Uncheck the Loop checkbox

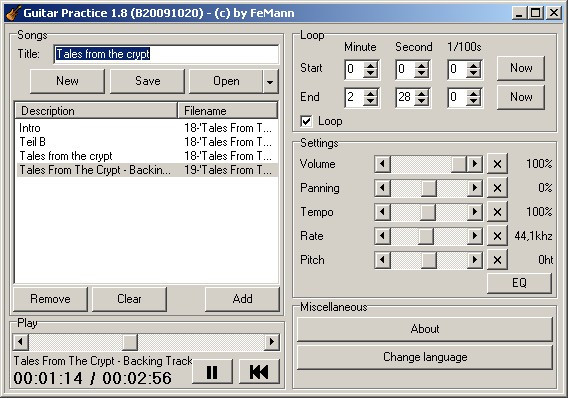[306, 121]
